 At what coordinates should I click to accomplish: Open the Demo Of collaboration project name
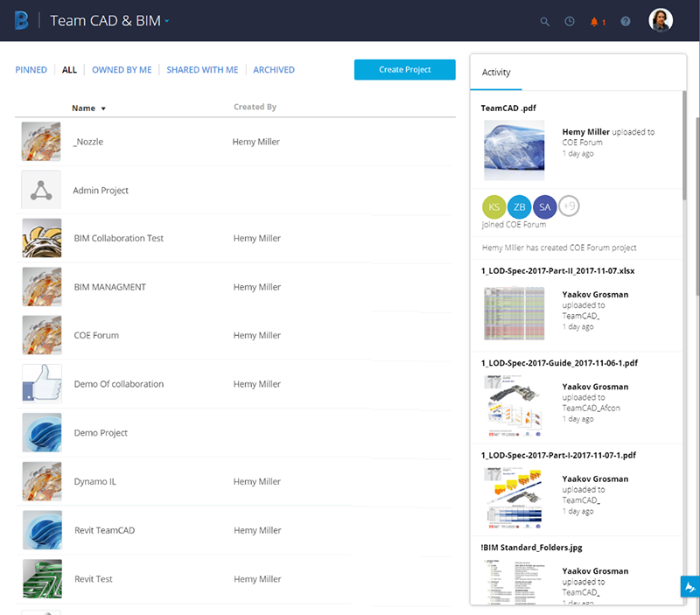[119, 384]
